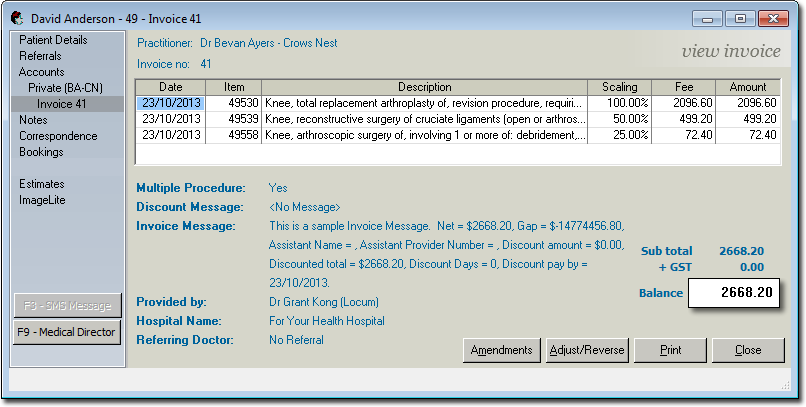Print the invoice
Image resolution: width=806 pixels, height=407 pixels.
671,350
